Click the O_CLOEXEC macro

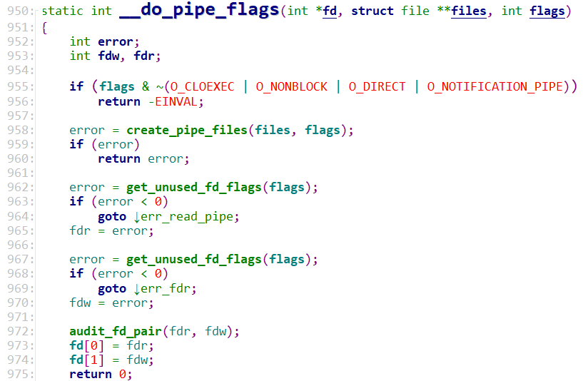[x=202, y=86]
